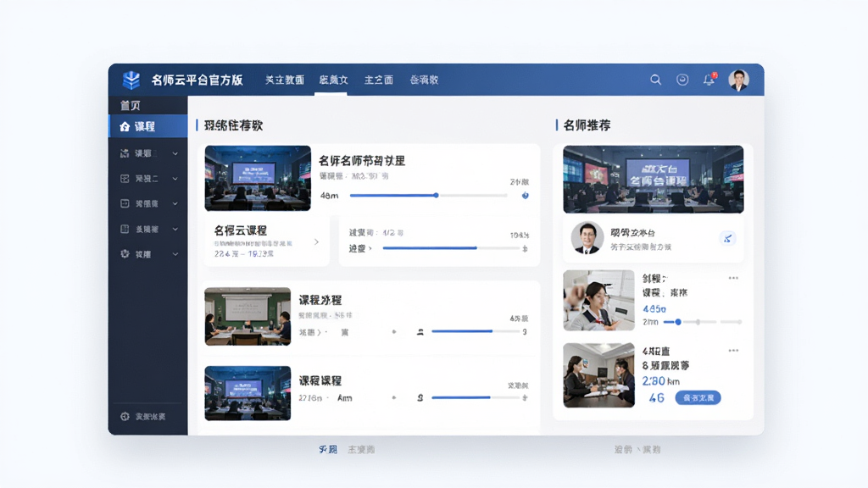
Task: Select the underlined active header tab
Action: 333,80
